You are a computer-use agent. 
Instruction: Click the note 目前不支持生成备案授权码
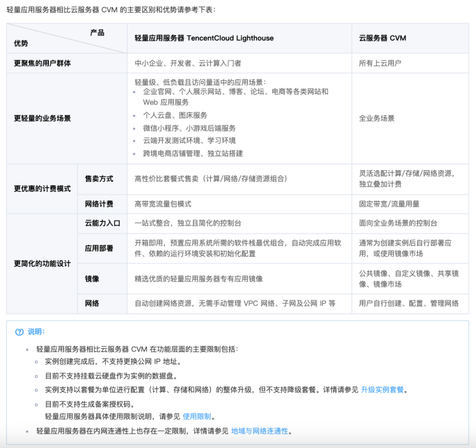point(90,404)
